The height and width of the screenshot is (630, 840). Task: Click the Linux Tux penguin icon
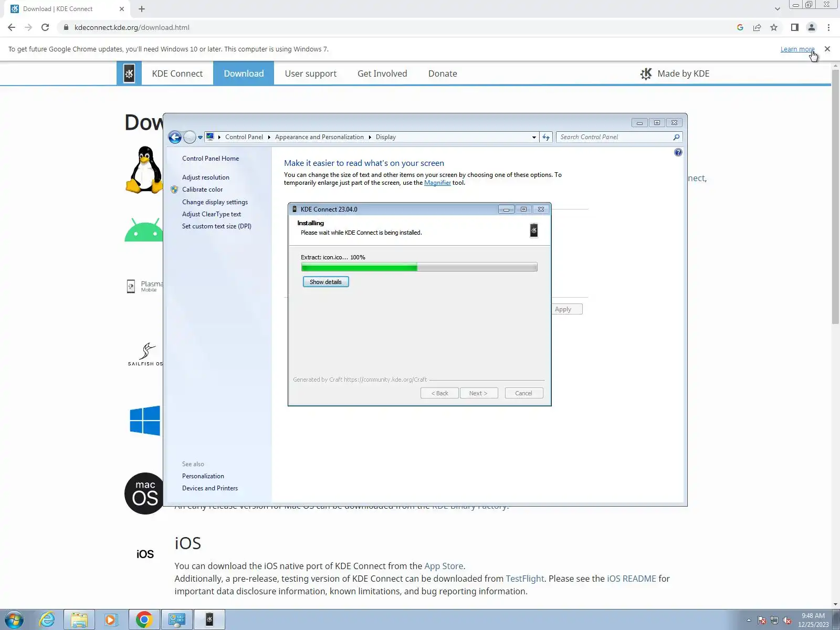click(145, 170)
